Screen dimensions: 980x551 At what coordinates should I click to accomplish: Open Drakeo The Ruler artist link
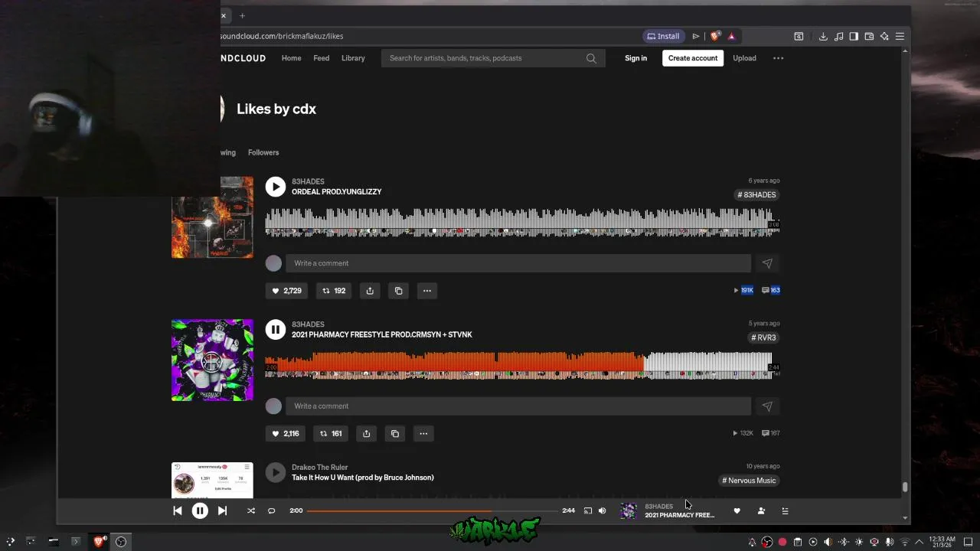click(x=320, y=467)
